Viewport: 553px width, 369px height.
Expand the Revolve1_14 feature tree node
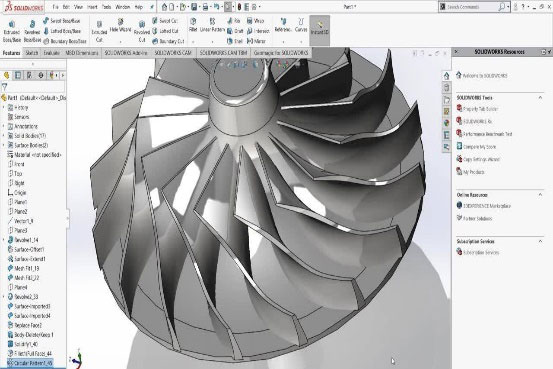[x=4, y=240]
